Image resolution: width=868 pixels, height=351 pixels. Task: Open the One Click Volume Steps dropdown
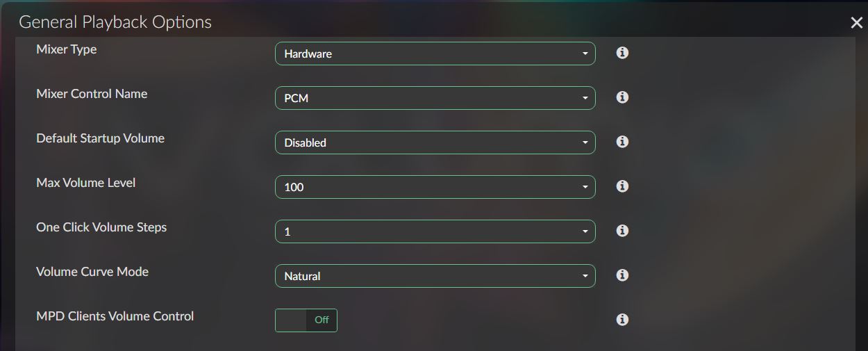coord(435,231)
